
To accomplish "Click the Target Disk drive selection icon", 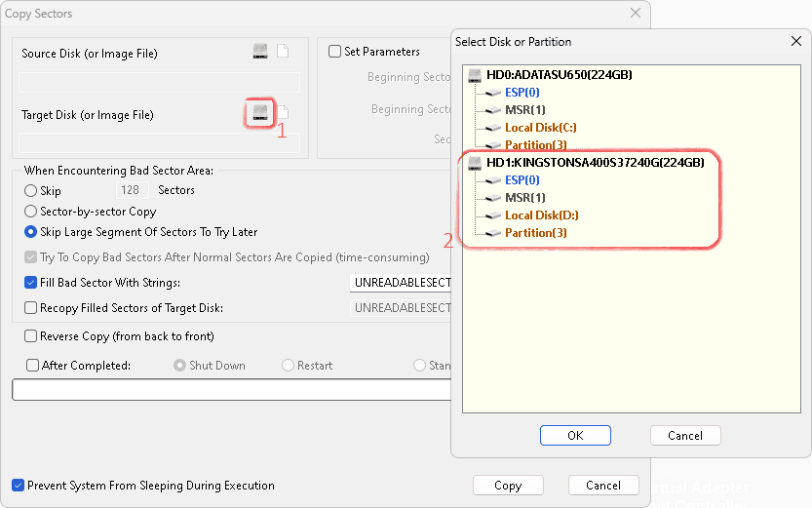I will (x=259, y=114).
